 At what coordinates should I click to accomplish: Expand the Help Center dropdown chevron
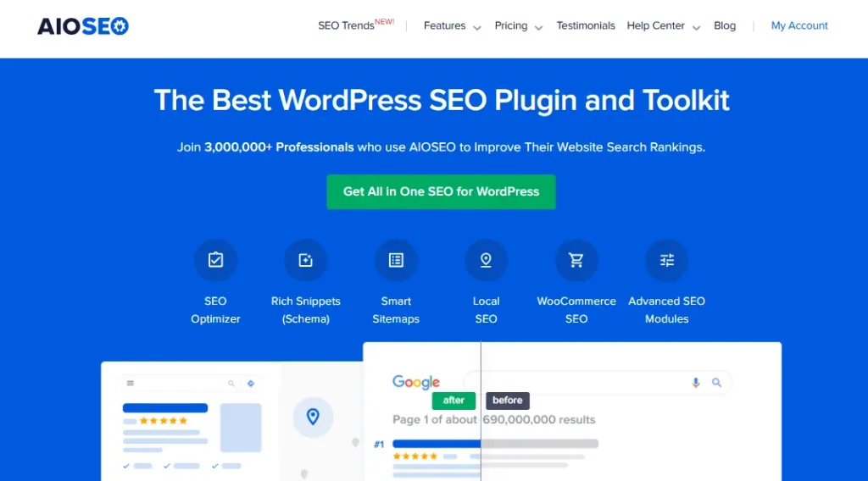point(696,28)
